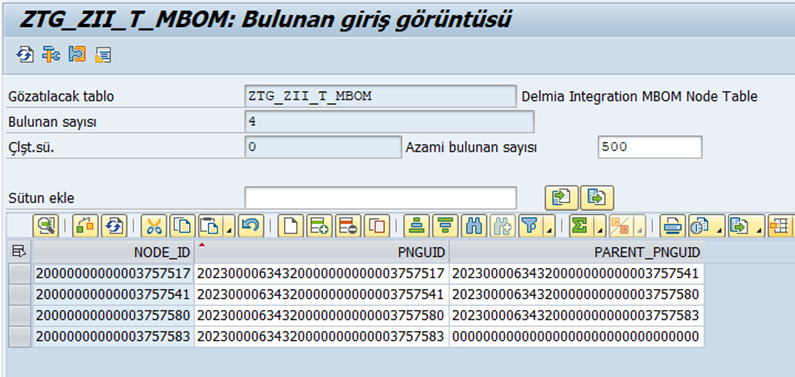Click the Sütun ekle input field
The image size is (795, 377).
[x=381, y=198]
